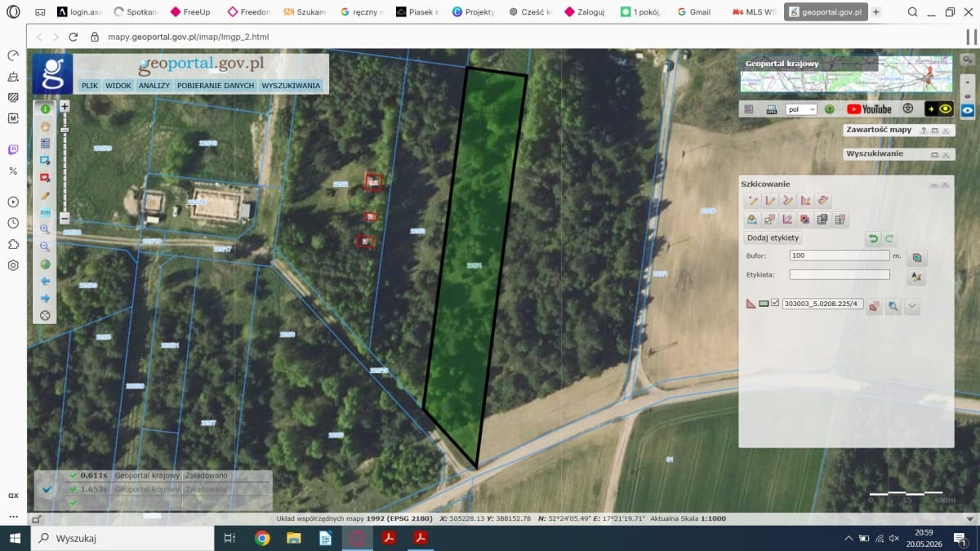Toggle high-contrast eye mode button
The image size is (980, 551).
(939, 109)
